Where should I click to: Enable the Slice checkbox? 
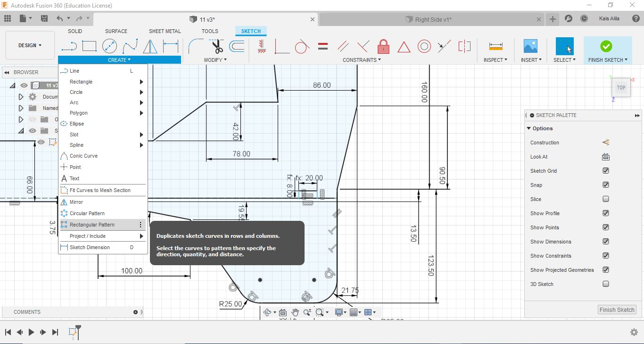pyautogui.click(x=606, y=199)
